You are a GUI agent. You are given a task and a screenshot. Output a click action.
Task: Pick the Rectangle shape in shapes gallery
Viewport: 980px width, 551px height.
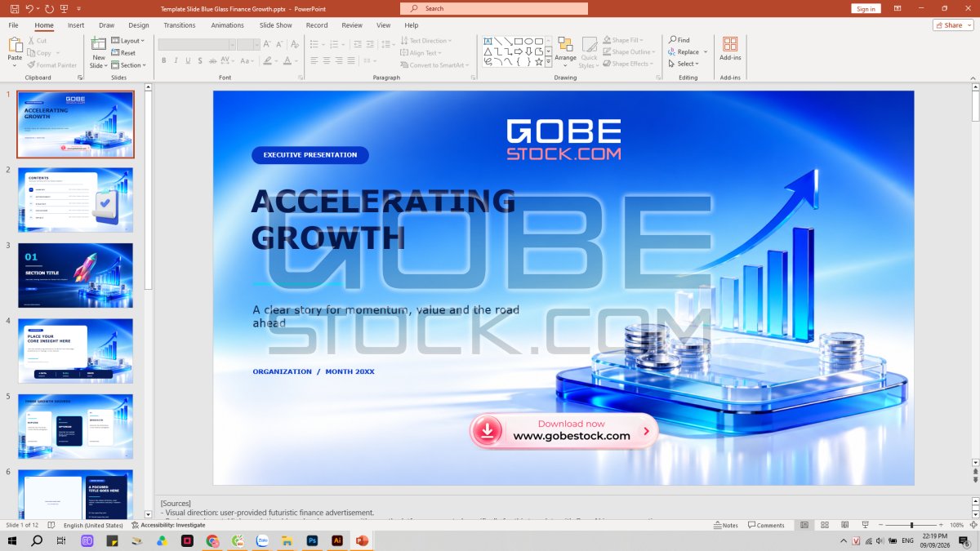tap(519, 41)
